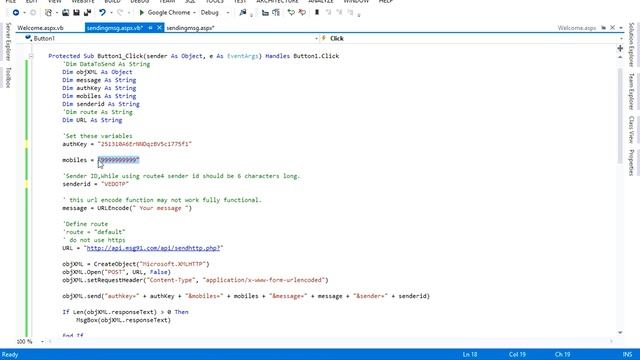Click the highlighted mobiles number string
This screenshot has width=640, height=360.
[x=118, y=160]
